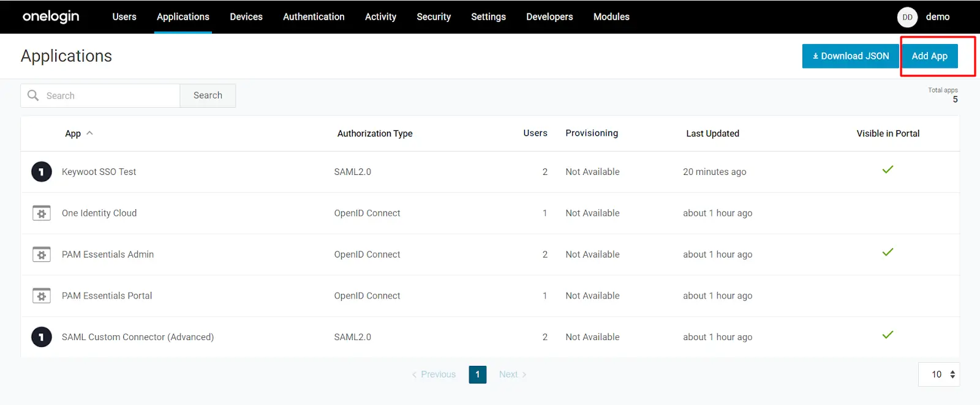Image resolution: width=980 pixels, height=405 pixels.
Task: Open the PAM Essentials Portal application
Action: [x=107, y=295]
